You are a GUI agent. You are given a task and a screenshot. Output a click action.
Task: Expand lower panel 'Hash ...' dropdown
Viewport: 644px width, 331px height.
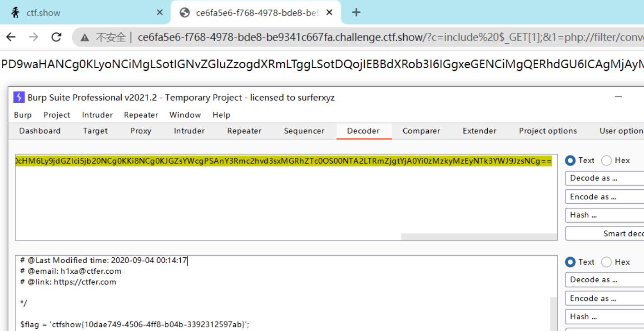click(x=604, y=317)
